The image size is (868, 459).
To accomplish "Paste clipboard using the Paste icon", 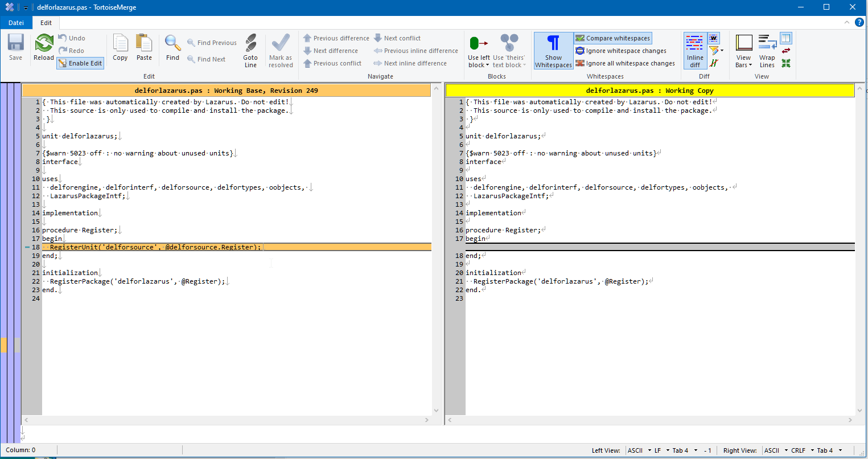I will [145, 47].
